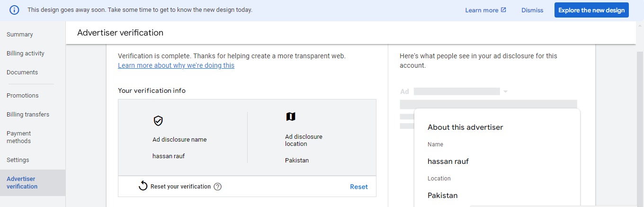Click the info icon in the banner
Image resolution: width=644 pixels, height=207 pixels.
click(x=14, y=10)
